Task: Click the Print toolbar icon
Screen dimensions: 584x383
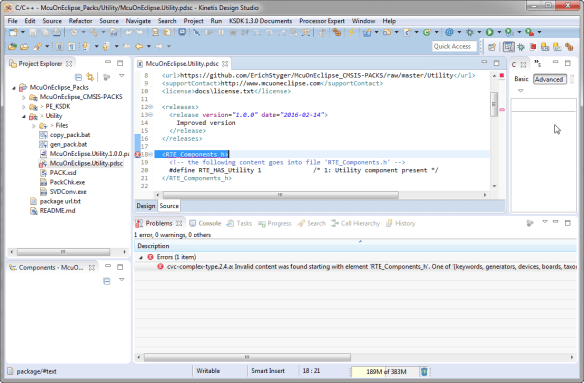Action: (x=56, y=32)
